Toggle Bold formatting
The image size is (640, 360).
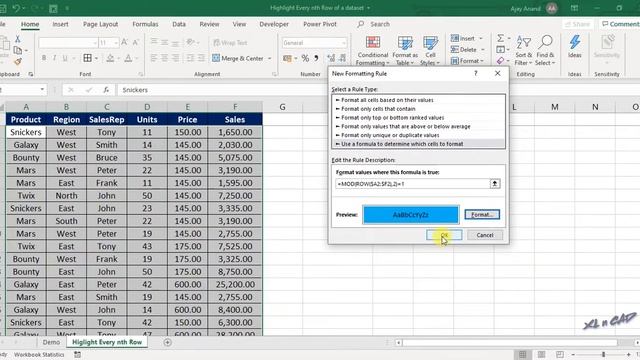[x=44, y=58]
